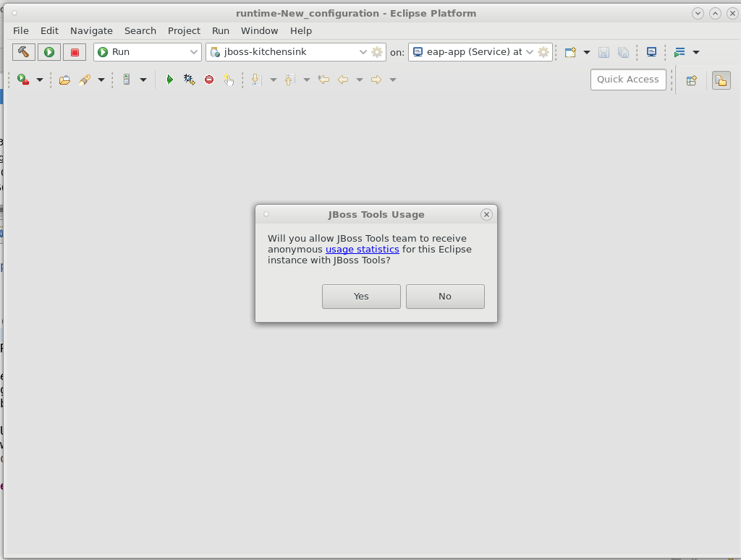
Task: Maximize the Eclipse Platform window
Action: (715, 13)
